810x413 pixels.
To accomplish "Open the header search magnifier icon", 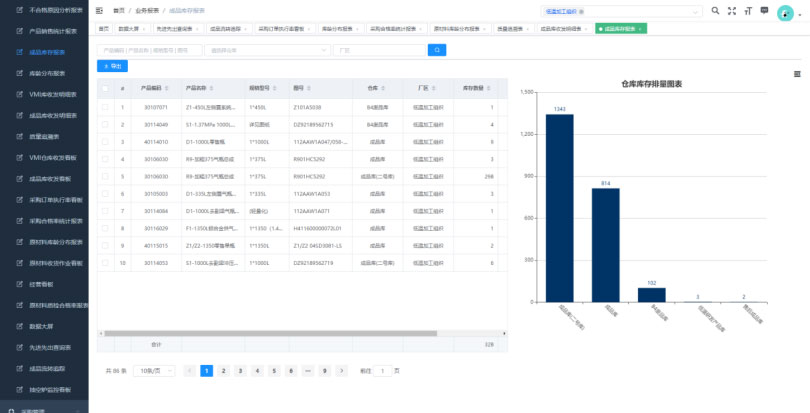I will [x=715, y=10].
